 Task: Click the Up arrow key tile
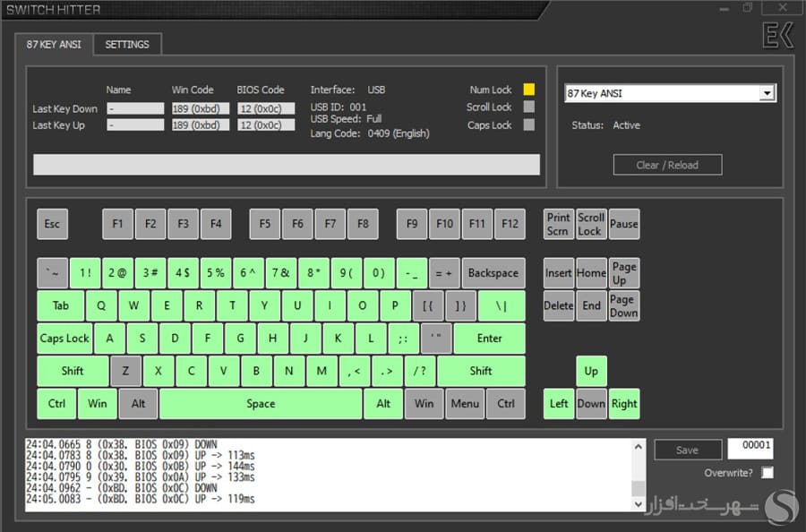(591, 371)
